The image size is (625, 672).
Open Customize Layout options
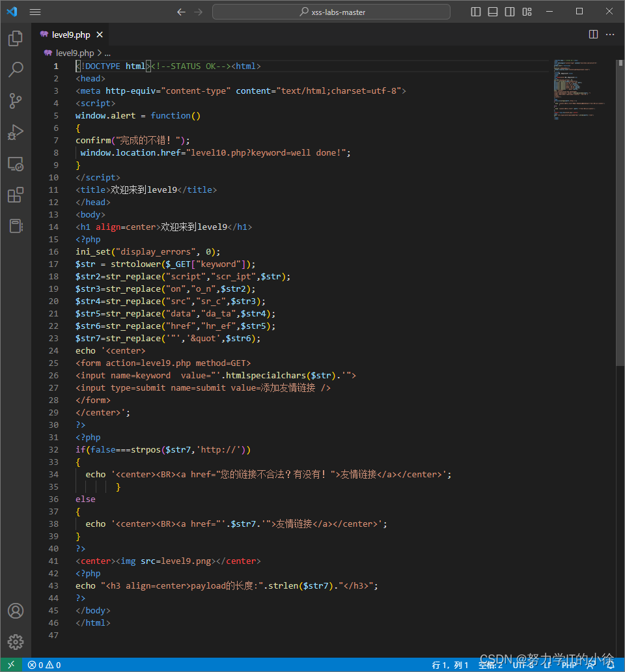point(527,12)
